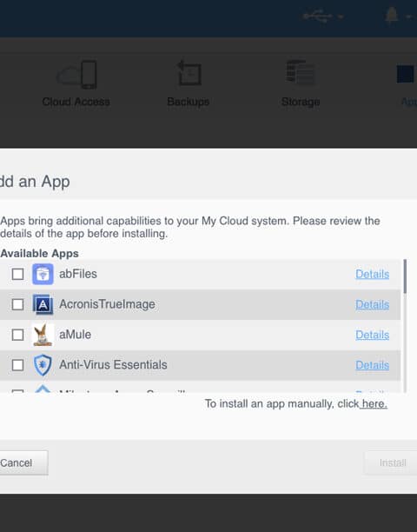Screen dimensions: 417x532
Task: Check the aMule checkbox
Action: [x=17, y=335]
